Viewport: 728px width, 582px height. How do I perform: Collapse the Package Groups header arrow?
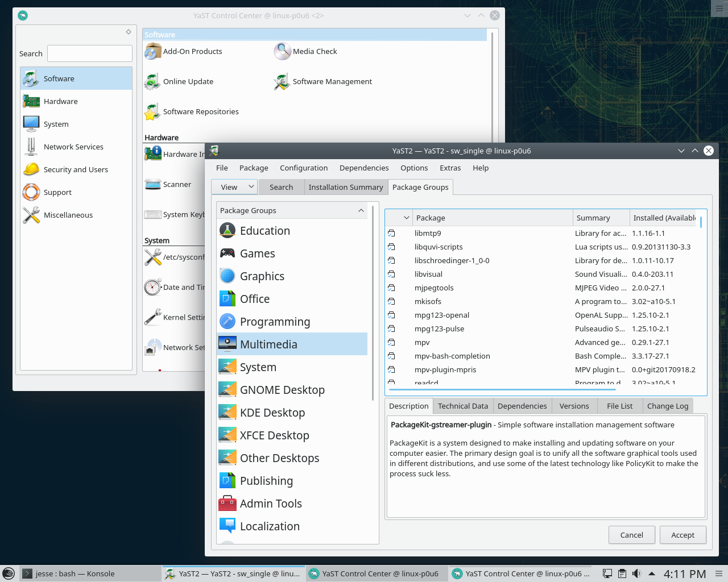coord(361,210)
